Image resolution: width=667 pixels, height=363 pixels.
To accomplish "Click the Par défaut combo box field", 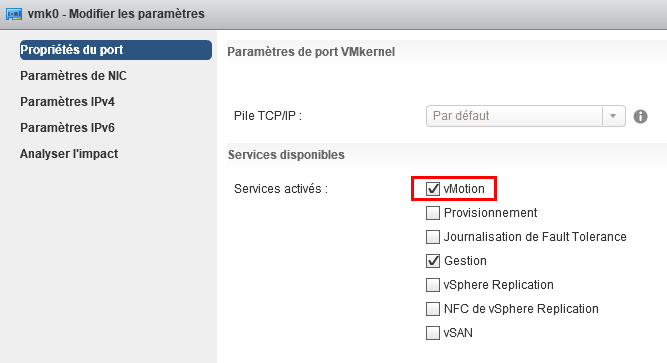I will pos(525,116).
